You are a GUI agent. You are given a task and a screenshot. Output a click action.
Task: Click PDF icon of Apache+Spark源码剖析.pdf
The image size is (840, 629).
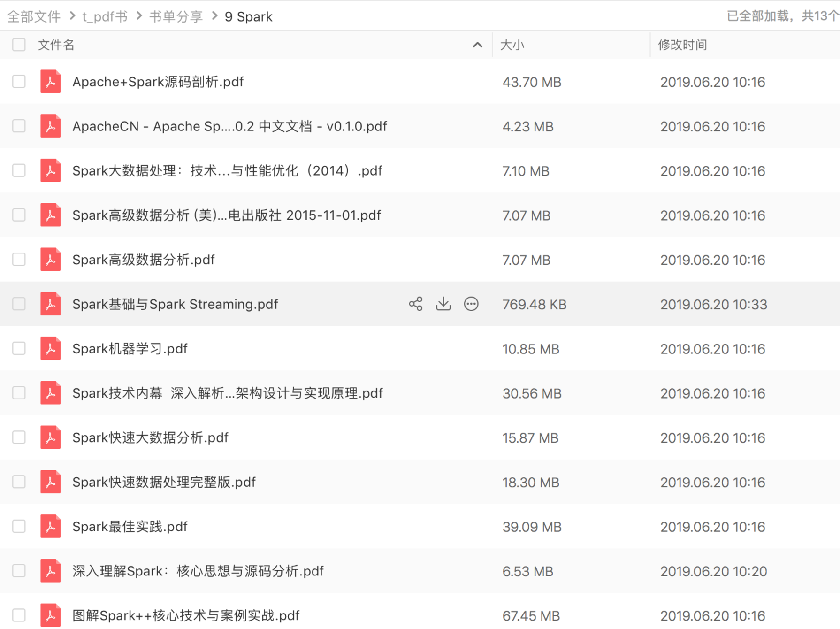pyautogui.click(x=51, y=82)
